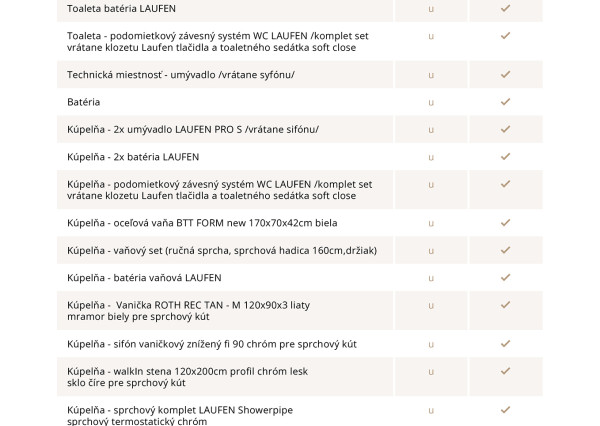
Task: Select the checkmark for Kúpeľňa 2x umývadlo LAUFEN PRO S
Action: [505, 130]
